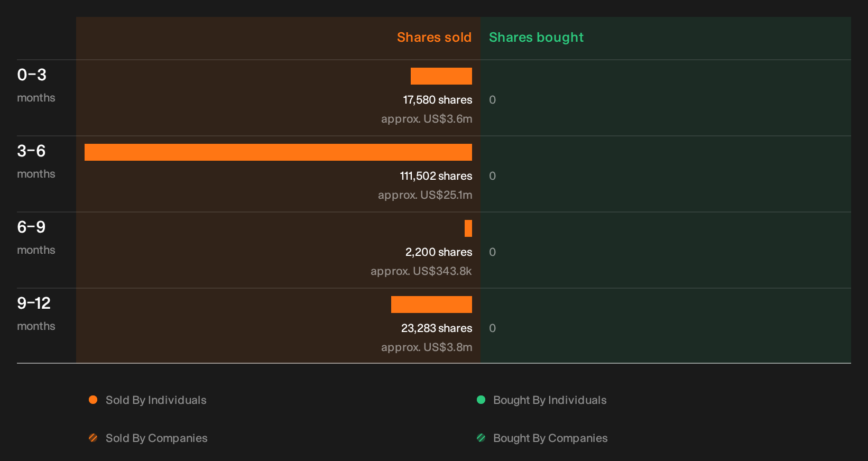Click the 2,200 shares value
The width and height of the screenshot is (868, 461).
click(x=439, y=252)
